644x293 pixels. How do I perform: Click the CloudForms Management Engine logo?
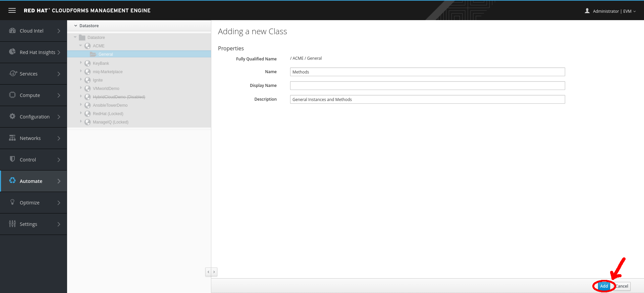click(x=87, y=10)
